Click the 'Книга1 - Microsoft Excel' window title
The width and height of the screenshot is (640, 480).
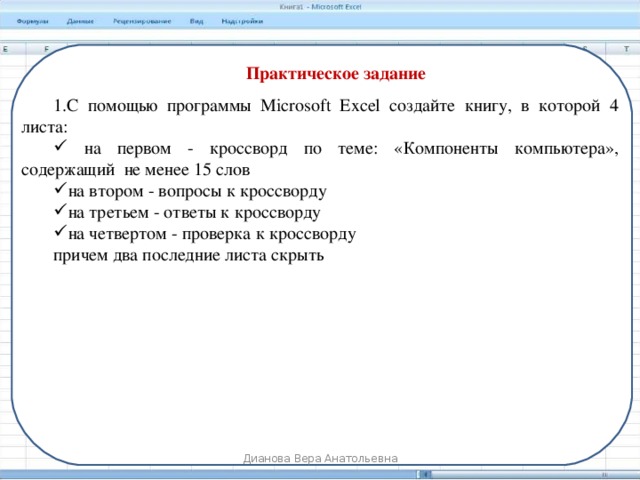pos(320,7)
